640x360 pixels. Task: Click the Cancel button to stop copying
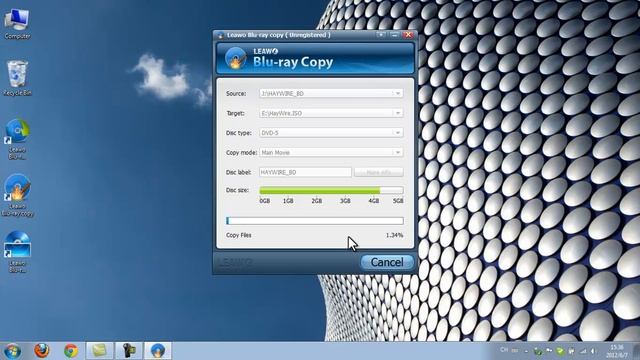[387, 262]
